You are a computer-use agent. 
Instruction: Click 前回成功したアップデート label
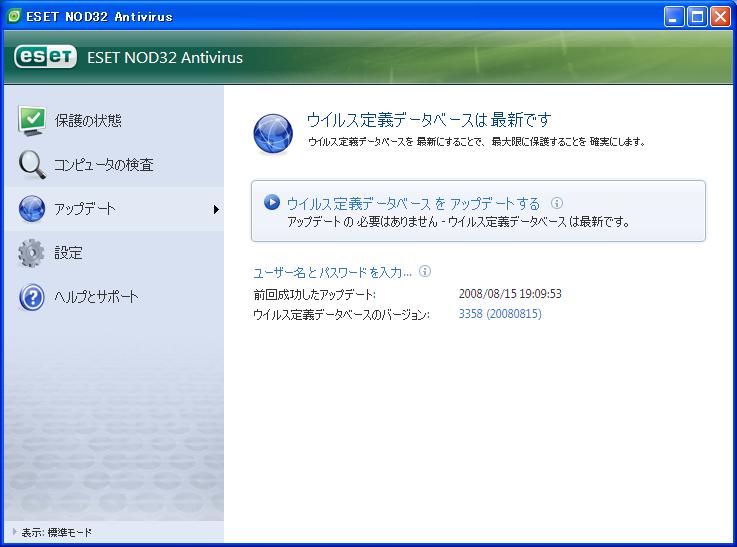[314, 295]
